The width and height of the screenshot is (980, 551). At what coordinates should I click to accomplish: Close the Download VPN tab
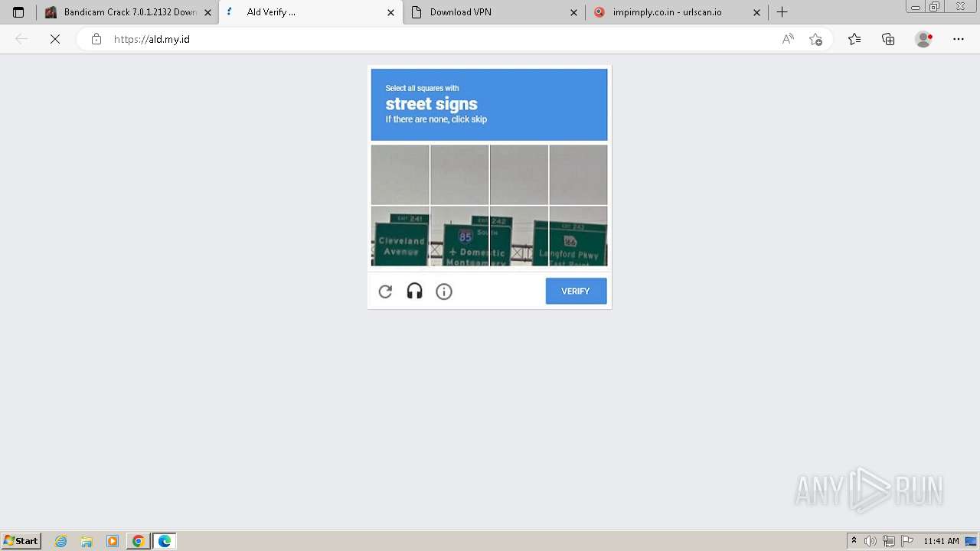pyautogui.click(x=573, y=12)
